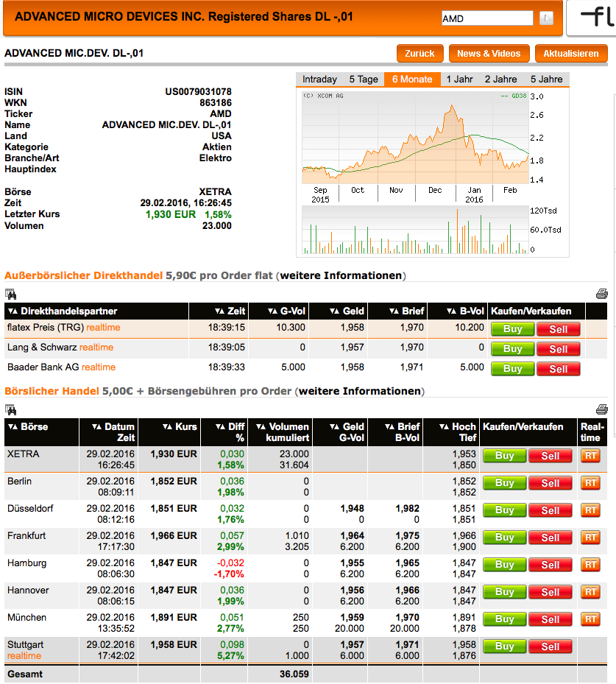Open weitere Informationen for Außerbörslicher Direkthandel
Viewport: 616px width, 684px height.
[341, 275]
